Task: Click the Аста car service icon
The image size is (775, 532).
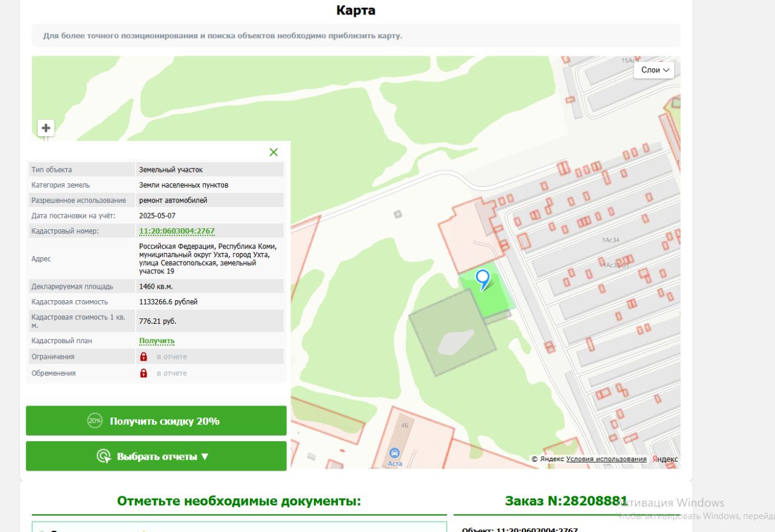Action: 395,453
